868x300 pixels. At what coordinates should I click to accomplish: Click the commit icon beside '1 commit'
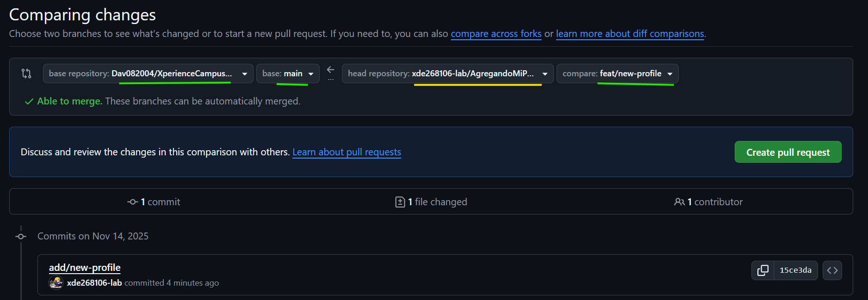(133, 202)
